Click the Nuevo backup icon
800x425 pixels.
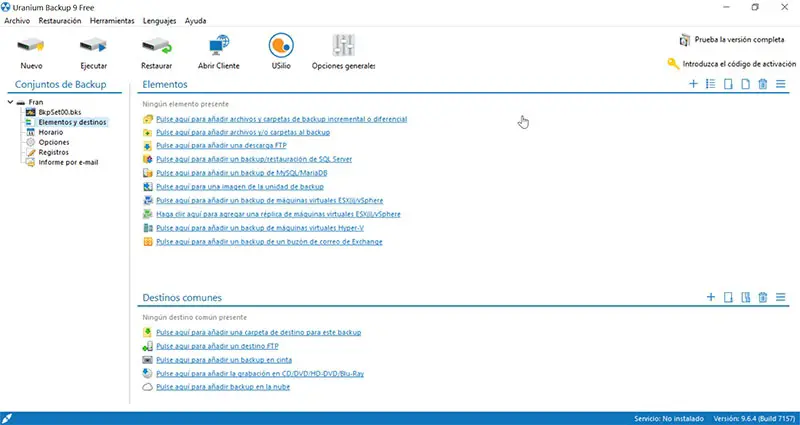[x=31, y=46]
